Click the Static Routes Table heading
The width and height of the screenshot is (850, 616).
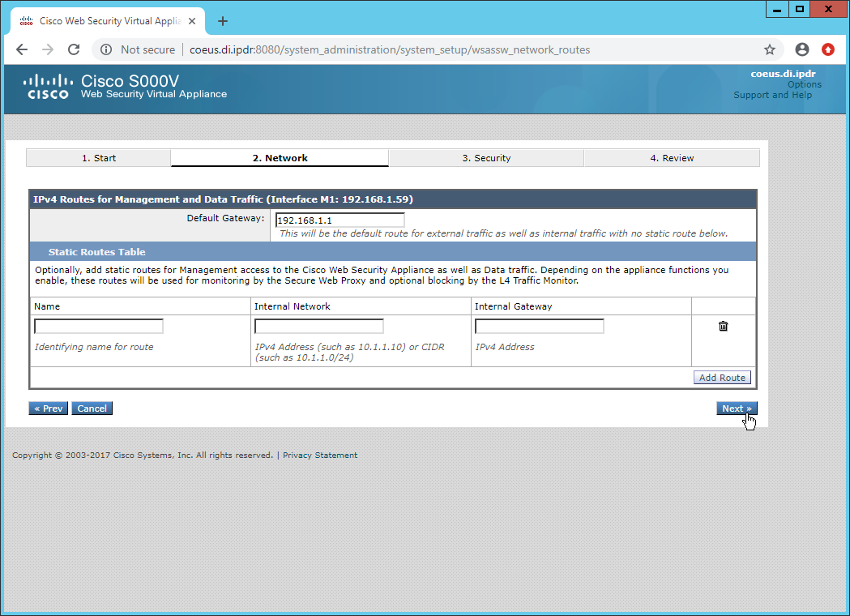97,251
